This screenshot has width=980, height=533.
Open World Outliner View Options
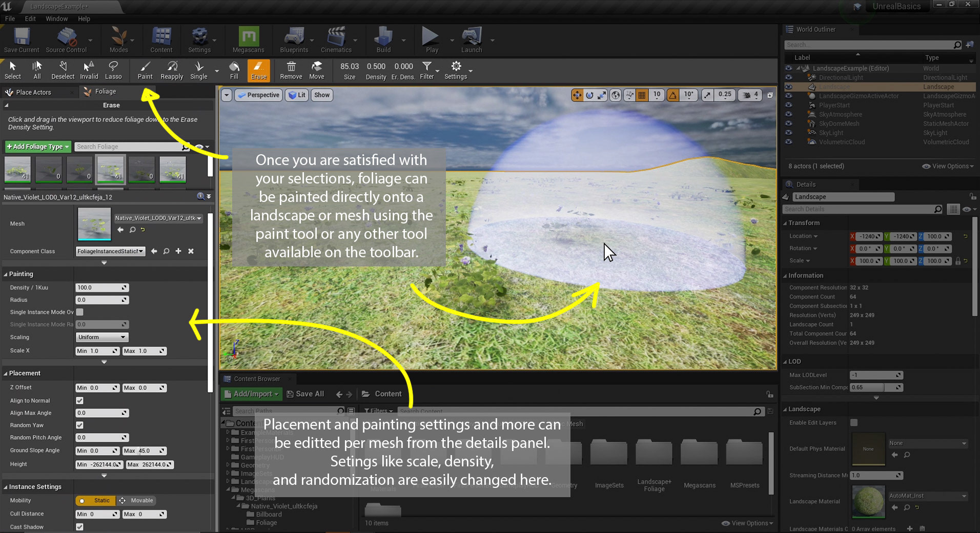pos(948,166)
